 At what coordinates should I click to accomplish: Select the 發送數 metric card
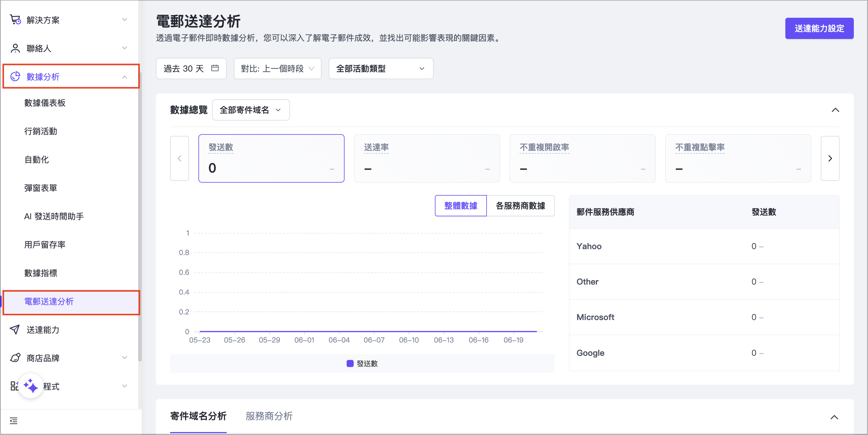(271, 158)
